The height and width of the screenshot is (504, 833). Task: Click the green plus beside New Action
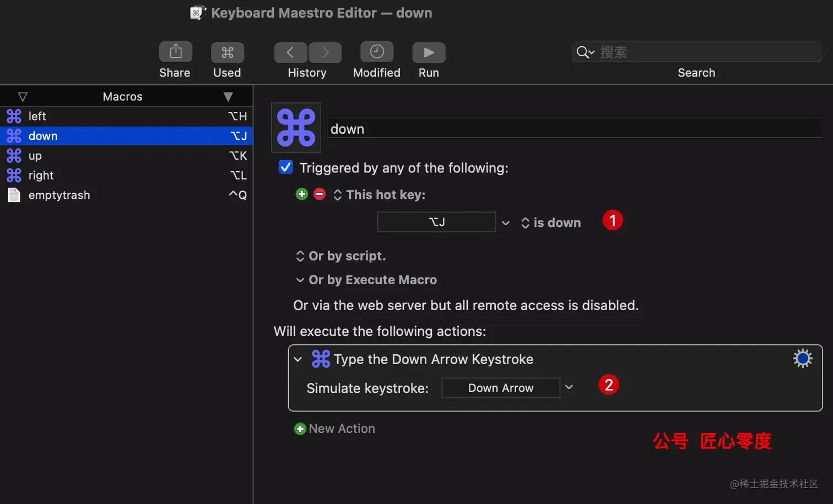point(300,429)
